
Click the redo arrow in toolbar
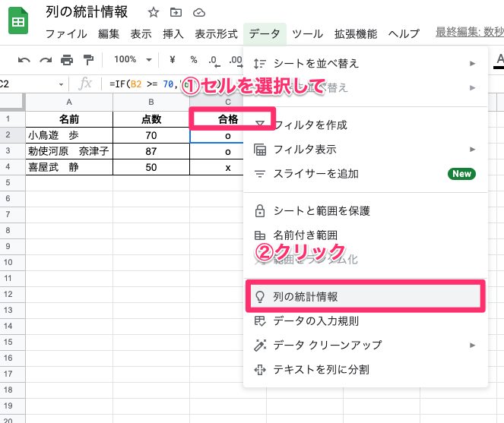pyautogui.click(x=46, y=59)
